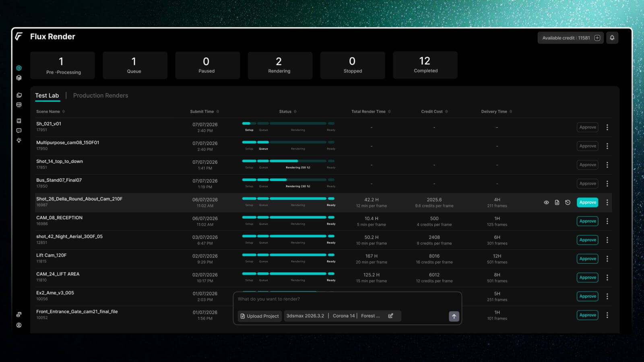The image size is (644, 362).
Task: Select the Completed count card
Action: [425, 65]
